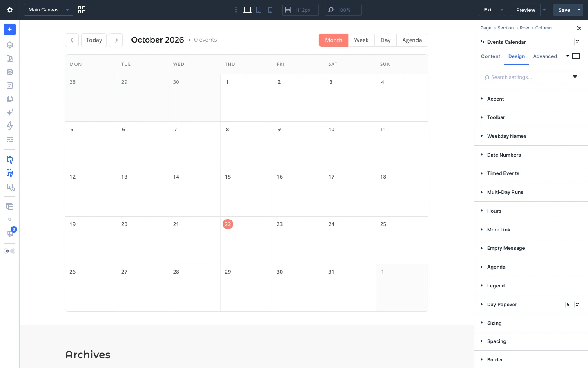Select the Agenda calendar view
The height and width of the screenshot is (368, 588).
click(x=412, y=40)
